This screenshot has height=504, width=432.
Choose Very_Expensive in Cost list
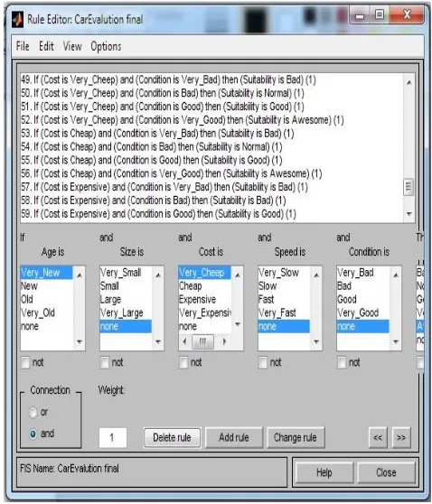[x=205, y=313]
